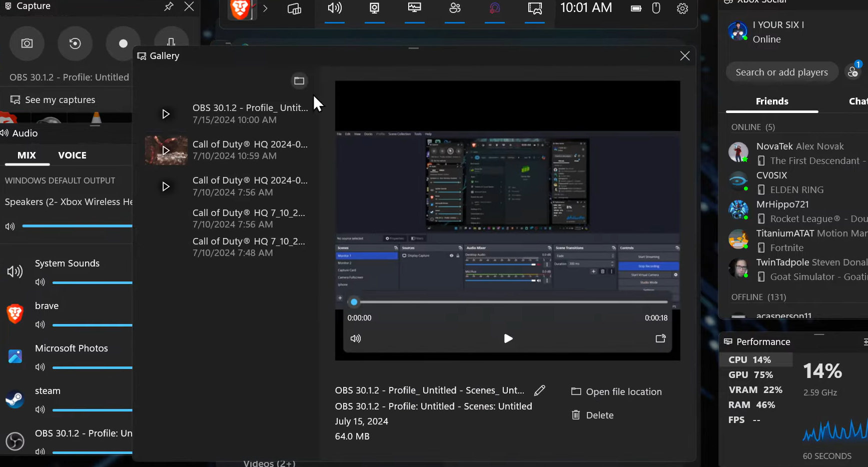Click the record last 30 seconds icon
The image size is (868, 467).
pyautogui.click(x=75, y=43)
